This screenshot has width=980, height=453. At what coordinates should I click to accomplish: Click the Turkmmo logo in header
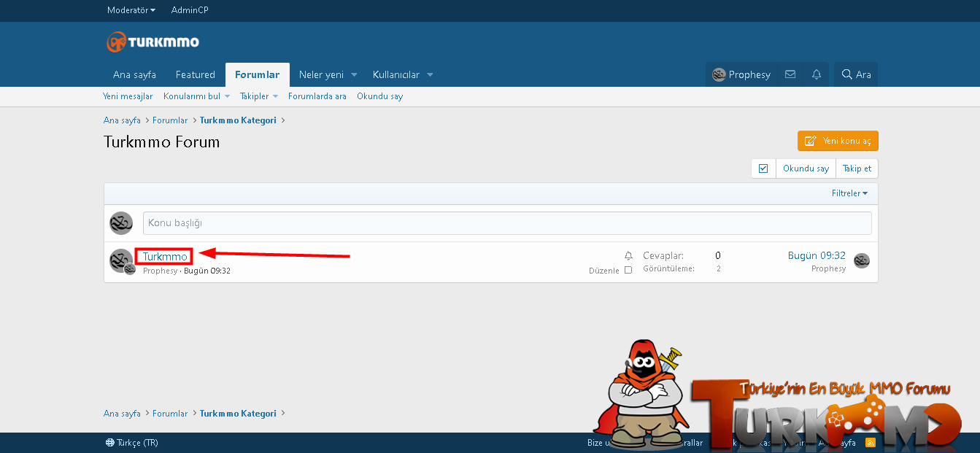pos(153,42)
